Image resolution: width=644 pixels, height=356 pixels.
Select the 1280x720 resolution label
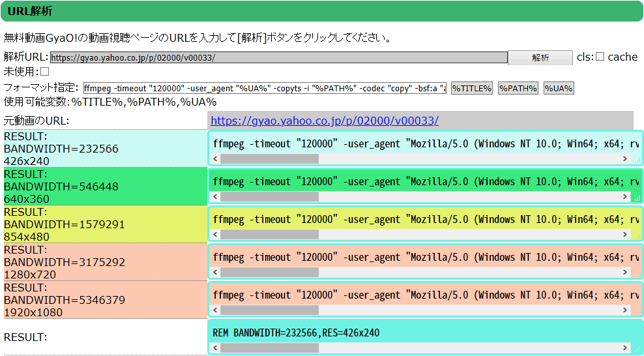coord(30,274)
